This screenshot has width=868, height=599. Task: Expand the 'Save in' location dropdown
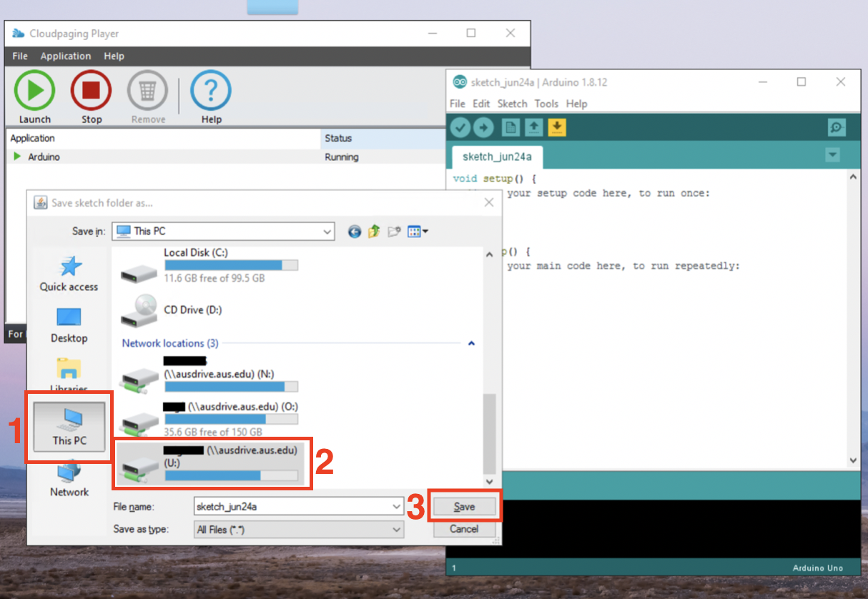pyautogui.click(x=327, y=232)
